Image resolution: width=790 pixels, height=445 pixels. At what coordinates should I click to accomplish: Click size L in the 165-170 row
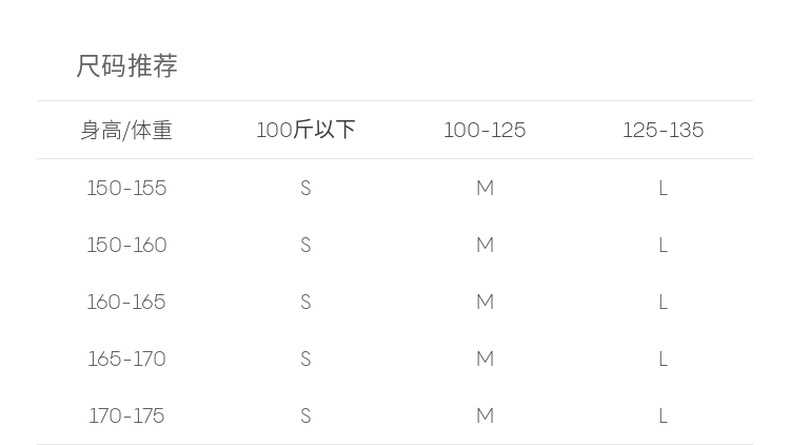(x=663, y=359)
